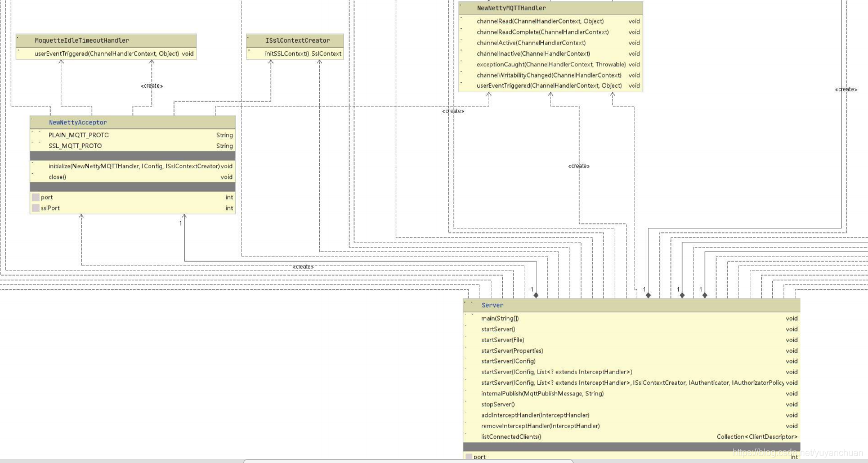Click the port property icon in NewNettyAcceptor
The height and width of the screenshot is (463, 868).
coord(35,197)
